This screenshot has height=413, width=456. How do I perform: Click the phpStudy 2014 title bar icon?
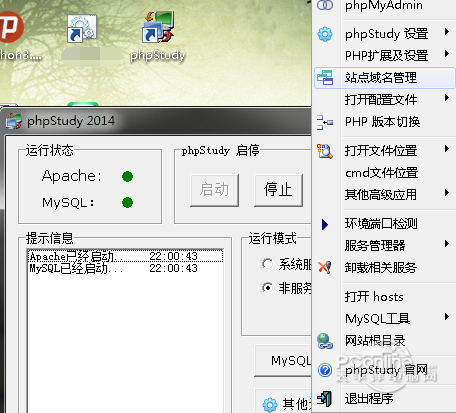click(14, 121)
